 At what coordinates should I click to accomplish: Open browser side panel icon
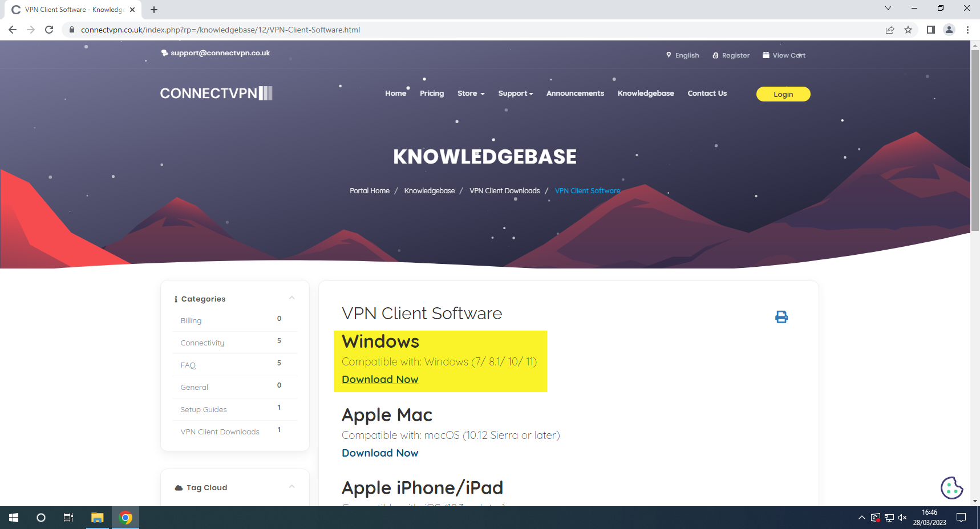(x=930, y=30)
